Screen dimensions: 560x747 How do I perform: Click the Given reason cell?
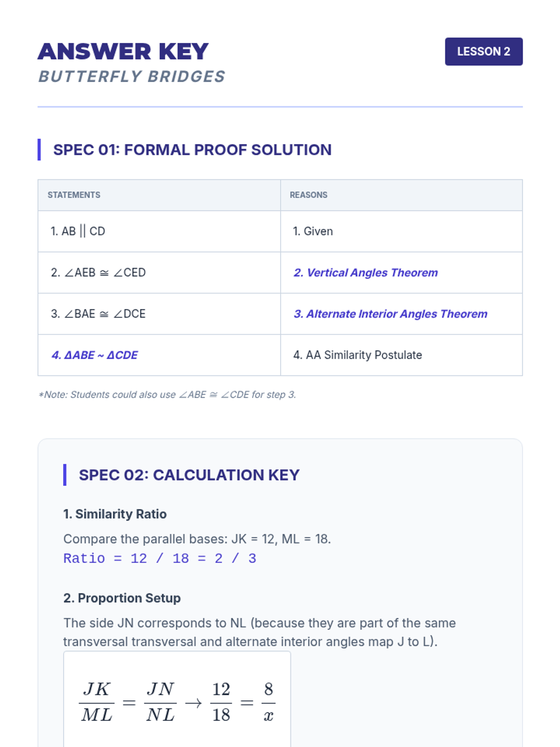click(x=313, y=231)
